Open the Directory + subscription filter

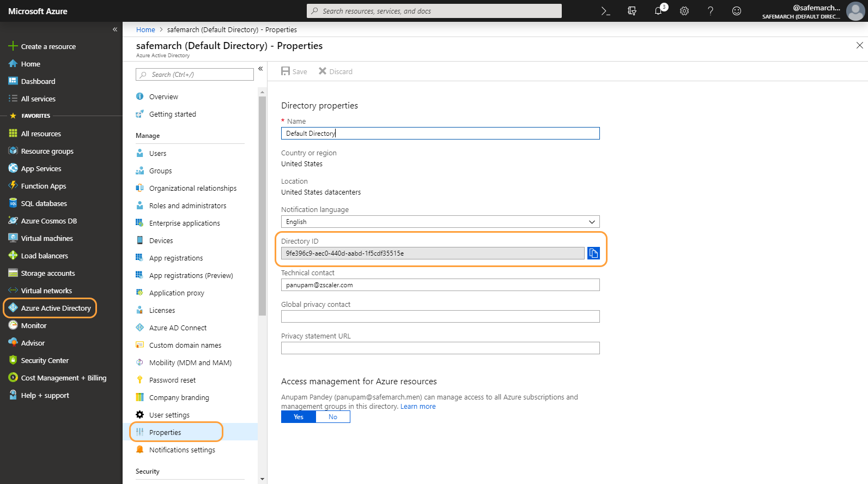tap(632, 11)
